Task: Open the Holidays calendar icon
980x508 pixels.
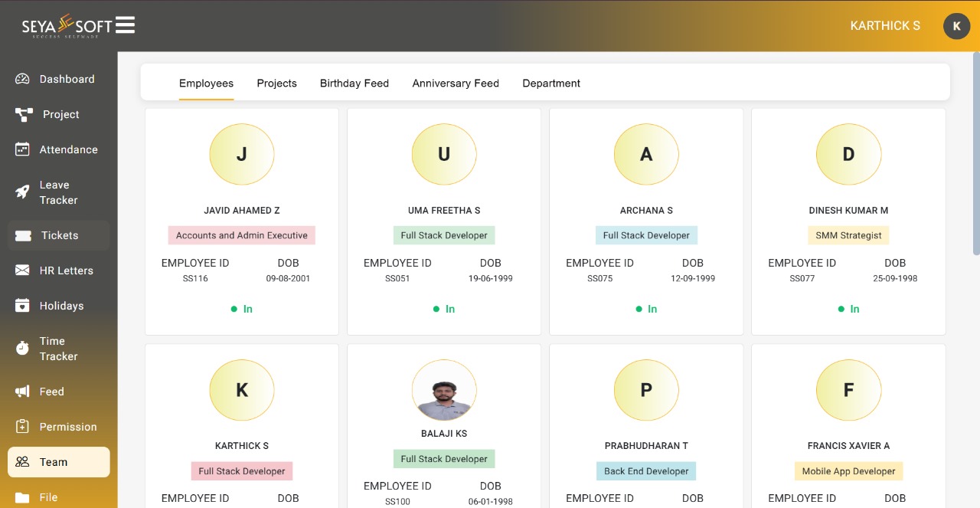Action: (22, 306)
